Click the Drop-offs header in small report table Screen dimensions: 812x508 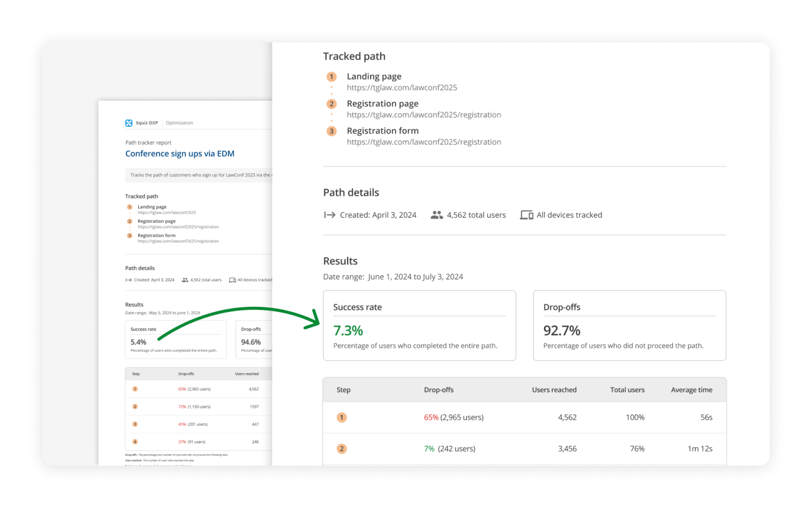pos(186,374)
